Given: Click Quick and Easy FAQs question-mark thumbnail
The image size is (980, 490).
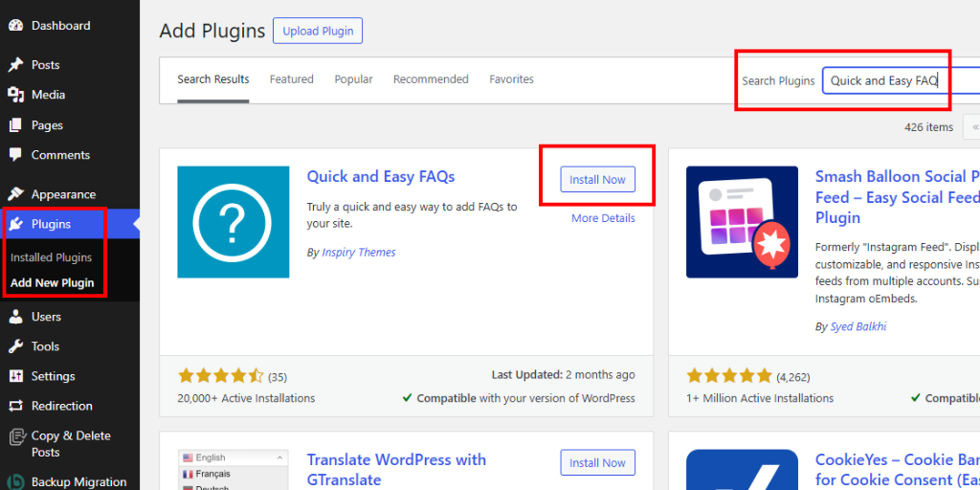Looking at the screenshot, I should point(234,222).
